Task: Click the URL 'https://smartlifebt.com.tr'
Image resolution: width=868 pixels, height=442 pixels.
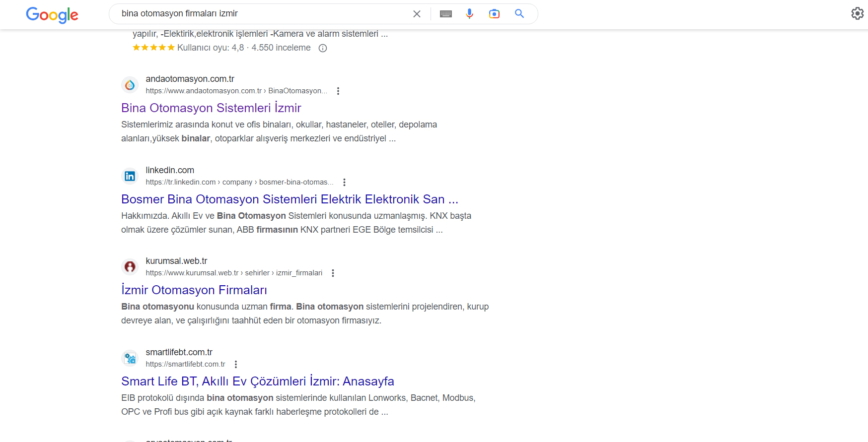Action: click(x=185, y=364)
